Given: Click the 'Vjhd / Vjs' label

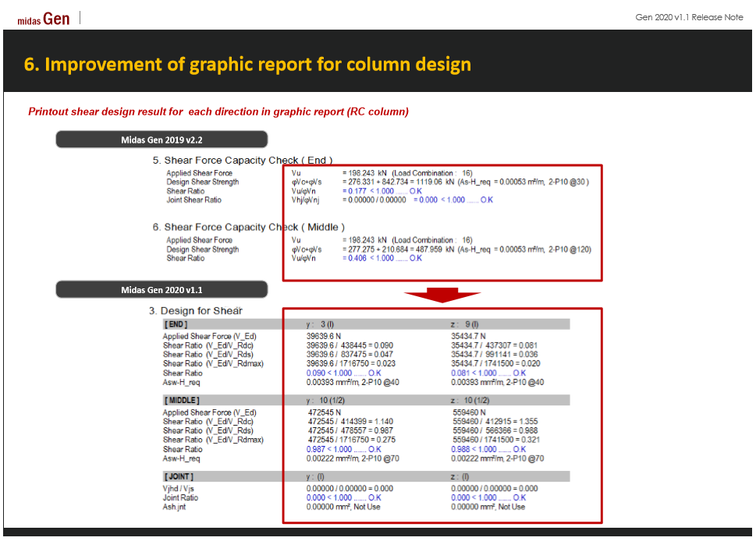Looking at the screenshot, I should point(179,489).
